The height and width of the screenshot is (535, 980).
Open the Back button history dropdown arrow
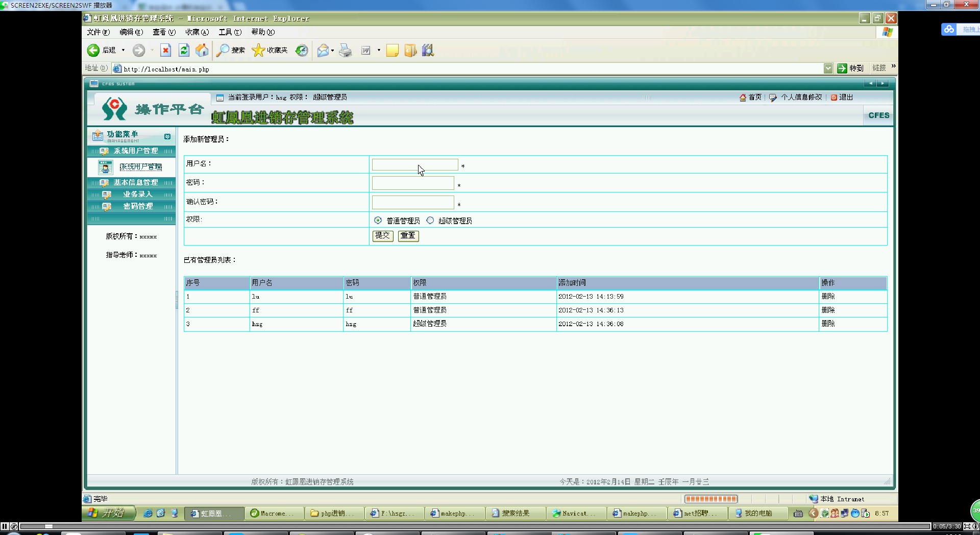coord(123,50)
